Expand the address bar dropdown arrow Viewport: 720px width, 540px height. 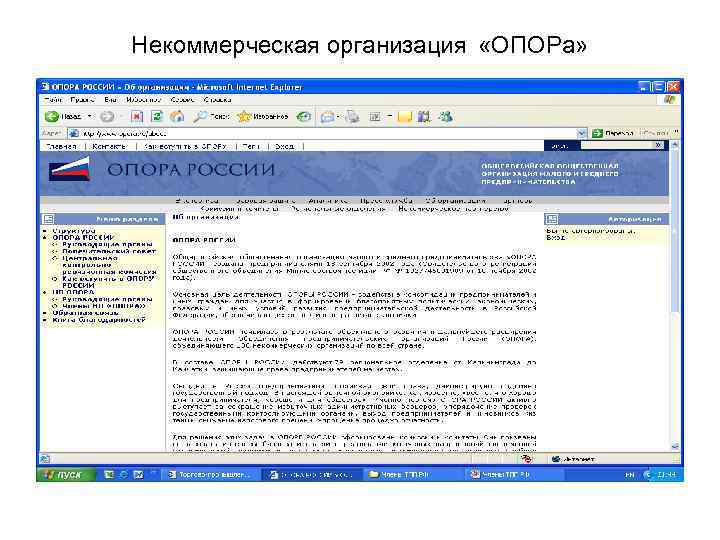click(582, 133)
